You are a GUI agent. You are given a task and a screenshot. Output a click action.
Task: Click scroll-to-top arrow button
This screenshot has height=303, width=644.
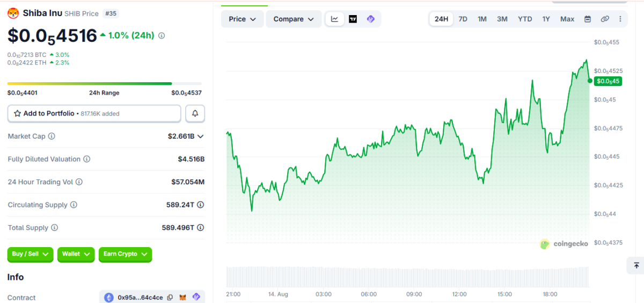tap(636, 265)
